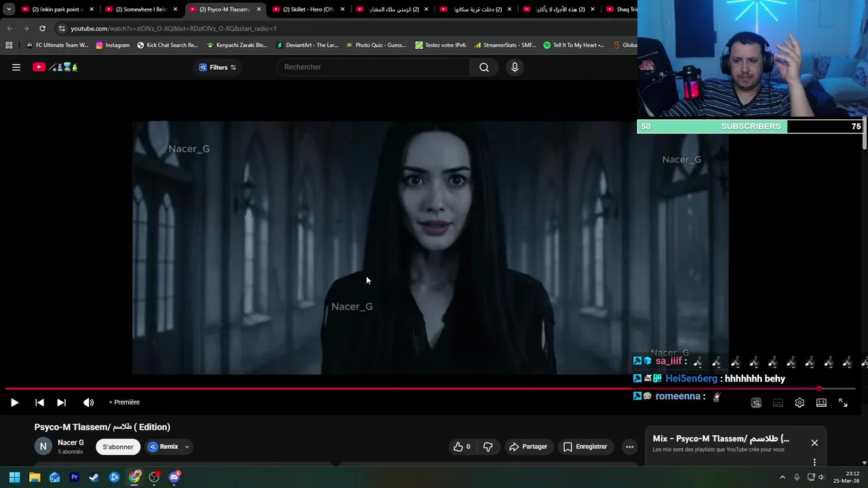The height and width of the screenshot is (488, 868).
Task: View site information icon in address bar
Action: 62,28
